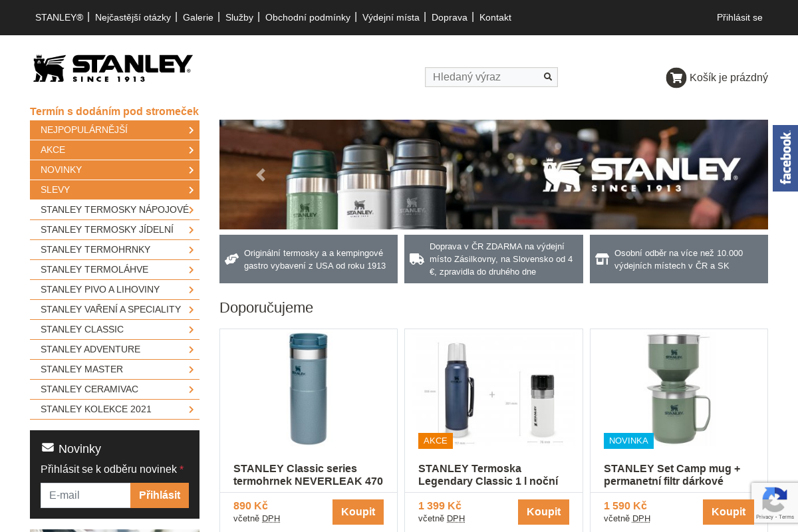The width and height of the screenshot is (798, 532).
Task: Buy the Classic NEVERLEAK mug via Koupit
Action: pos(358,512)
